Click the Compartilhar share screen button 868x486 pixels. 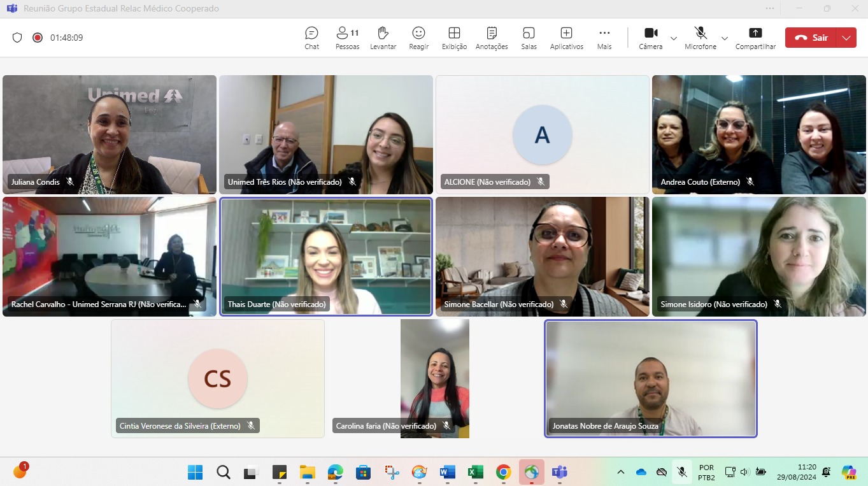tap(755, 38)
